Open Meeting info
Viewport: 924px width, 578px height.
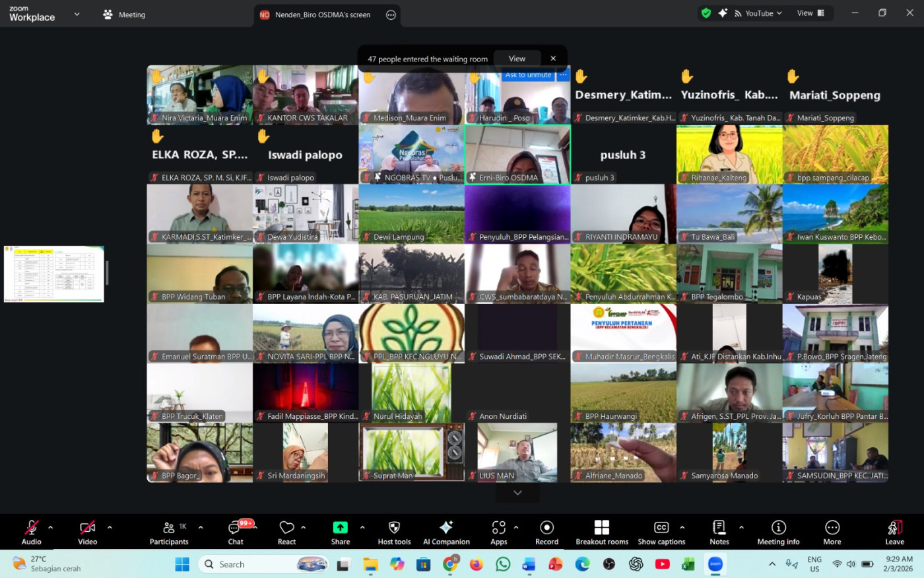pos(778,532)
